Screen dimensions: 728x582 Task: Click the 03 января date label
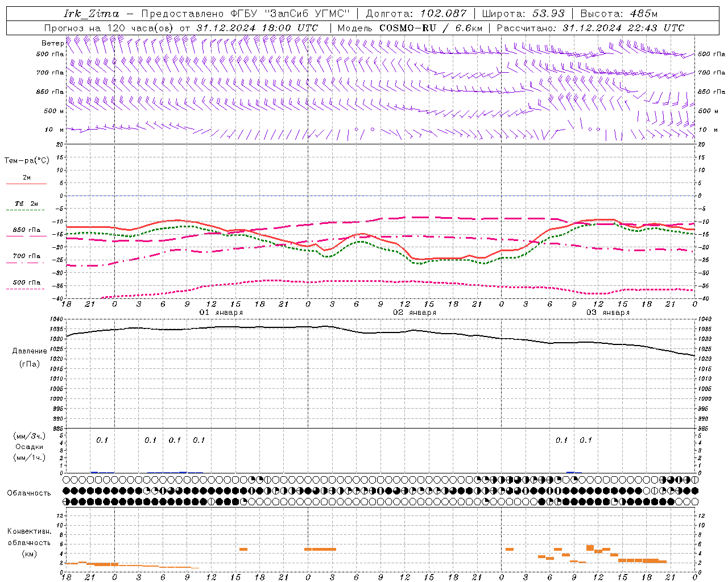(x=608, y=313)
